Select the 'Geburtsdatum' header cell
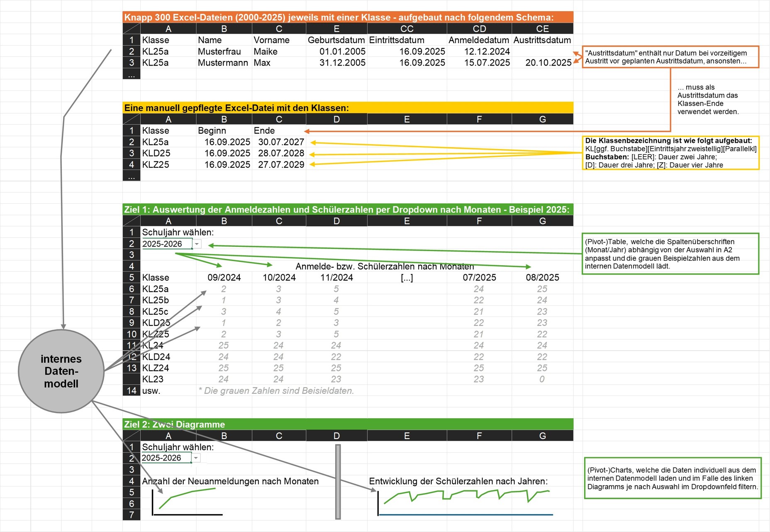 click(336, 40)
